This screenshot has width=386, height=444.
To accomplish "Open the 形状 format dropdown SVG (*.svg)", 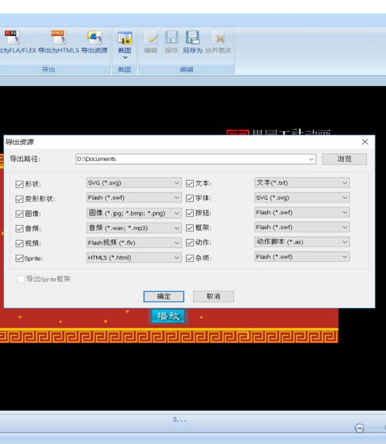I will (x=134, y=183).
